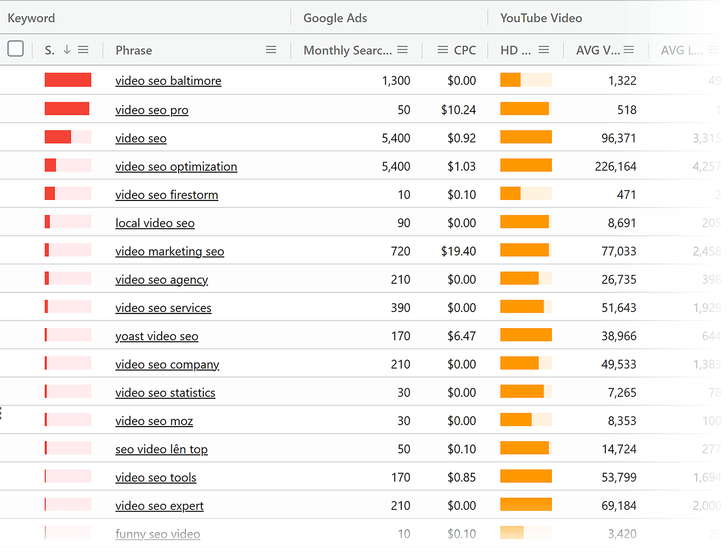This screenshot has height=560, width=728.
Task: Click the Google Ads column group header
Action: coord(335,18)
